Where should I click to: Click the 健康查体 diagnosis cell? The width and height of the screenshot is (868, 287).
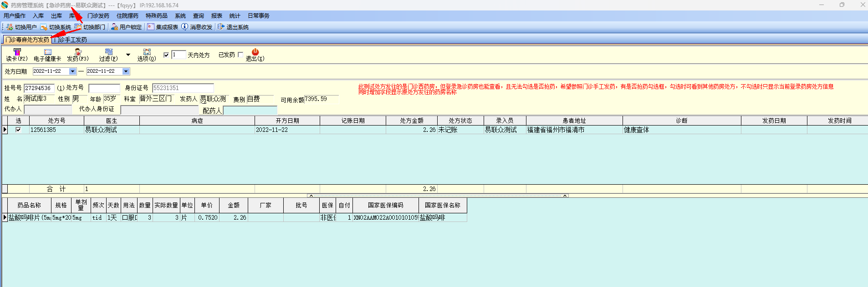682,130
